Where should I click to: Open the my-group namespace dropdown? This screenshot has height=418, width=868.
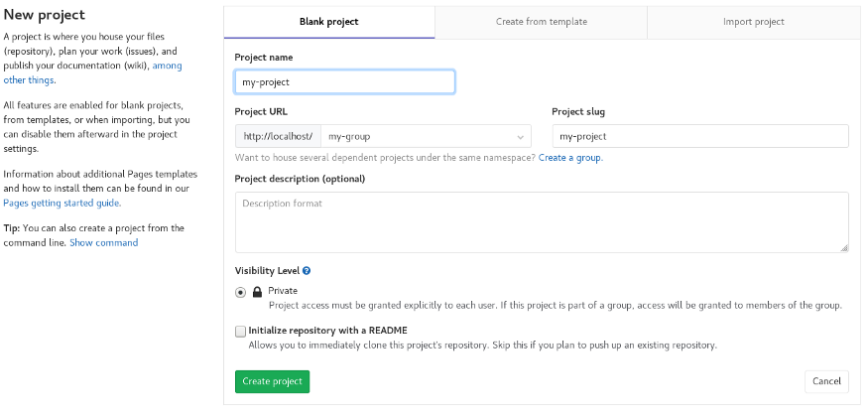click(x=425, y=136)
